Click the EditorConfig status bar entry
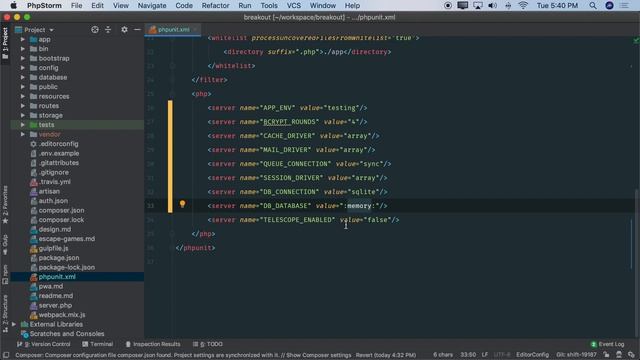 533,355
